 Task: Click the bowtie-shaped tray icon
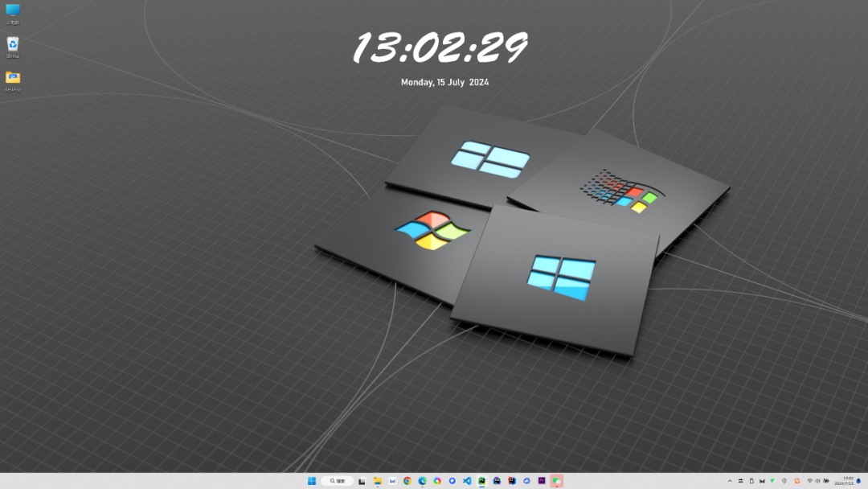762,481
